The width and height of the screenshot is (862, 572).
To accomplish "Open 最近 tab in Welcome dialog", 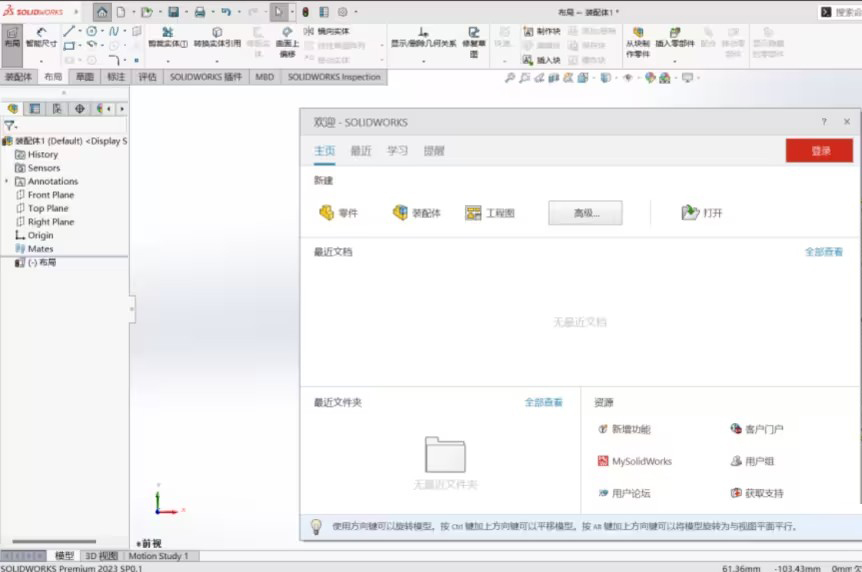I will [361, 151].
